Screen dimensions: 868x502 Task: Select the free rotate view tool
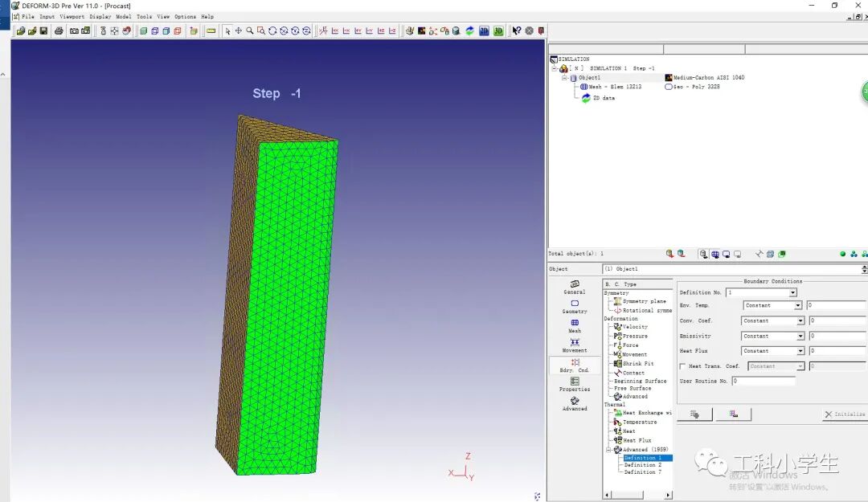272,31
